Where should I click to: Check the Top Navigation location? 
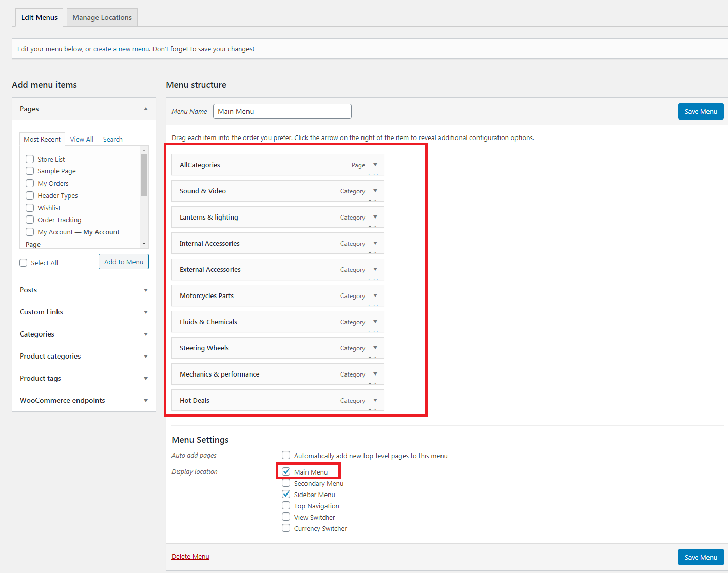(x=286, y=506)
